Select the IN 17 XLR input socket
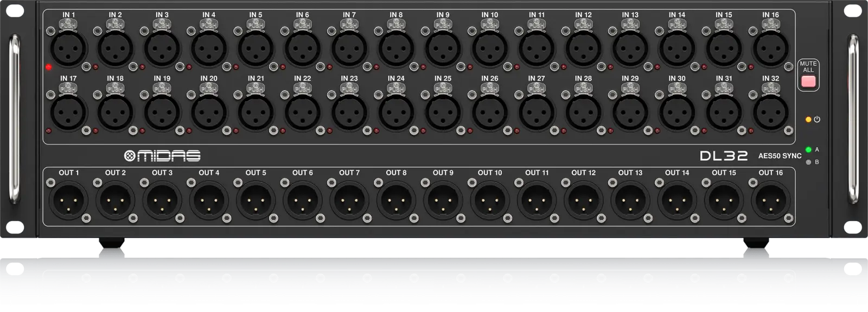The image size is (868, 312). (68, 112)
